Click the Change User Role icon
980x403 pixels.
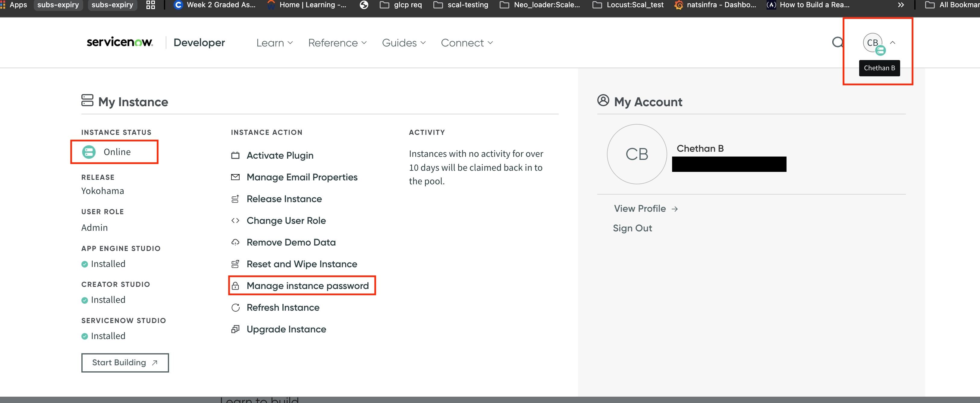pyautogui.click(x=235, y=221)
